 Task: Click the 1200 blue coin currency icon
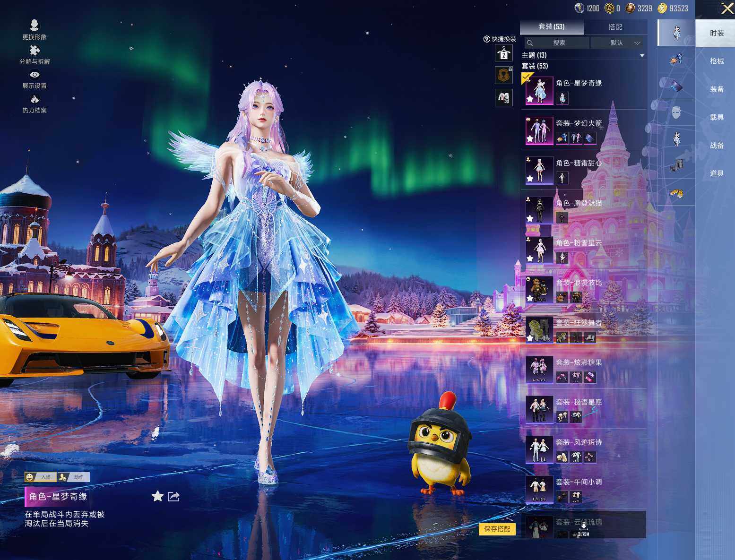pyautogui.click(x=579, y=8)
